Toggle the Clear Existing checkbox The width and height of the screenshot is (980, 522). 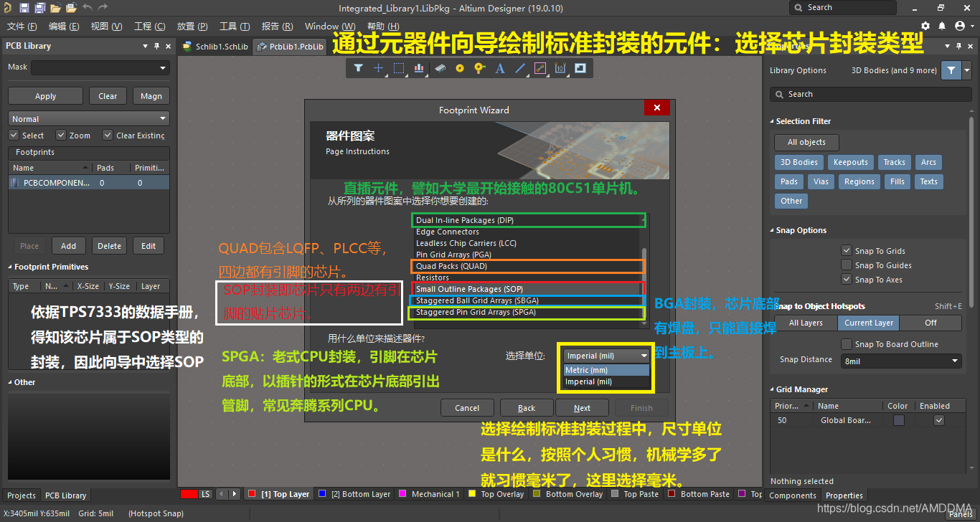(x=108, y=135)
